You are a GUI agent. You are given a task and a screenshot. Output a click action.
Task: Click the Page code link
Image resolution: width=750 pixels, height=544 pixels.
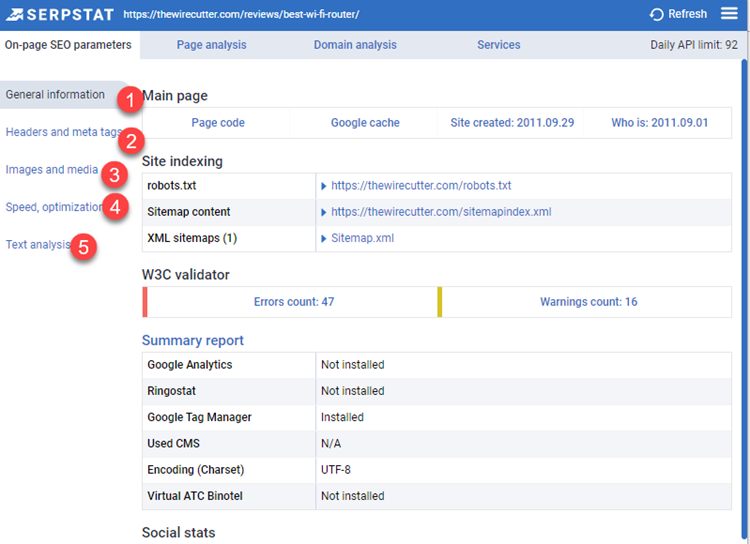(218, 123)
